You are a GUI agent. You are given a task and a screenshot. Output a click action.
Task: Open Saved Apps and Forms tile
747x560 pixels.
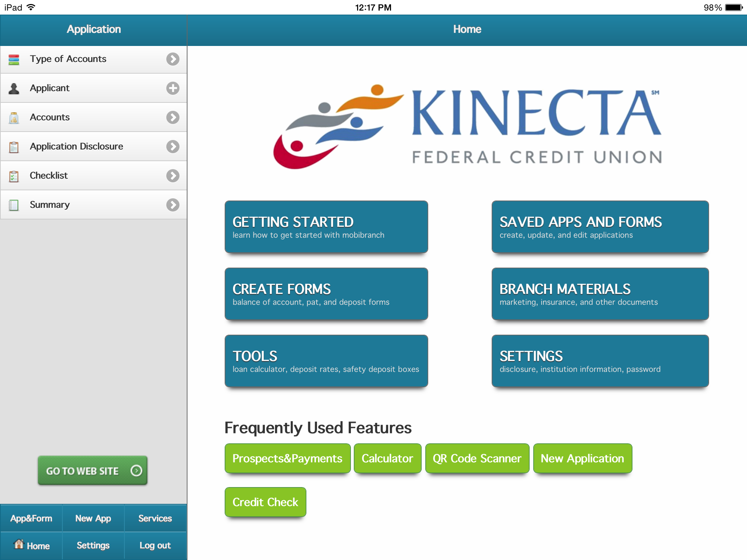tap(600, 227)
